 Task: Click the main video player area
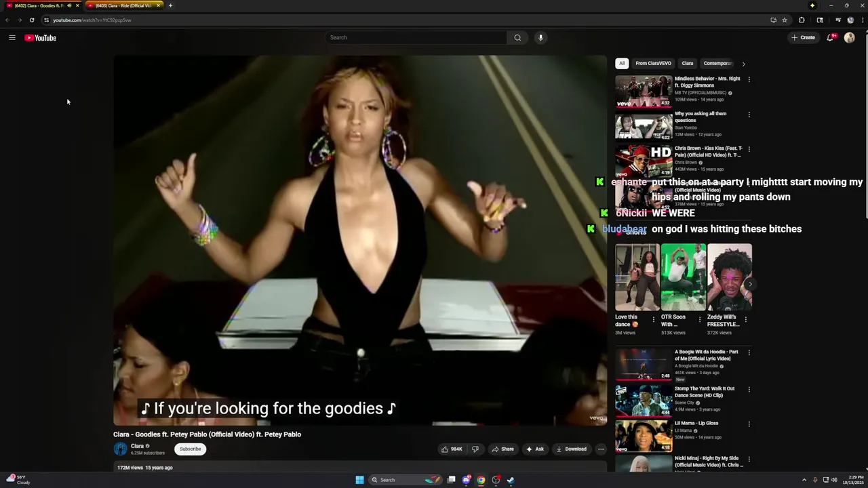click(x=360, y=241)
